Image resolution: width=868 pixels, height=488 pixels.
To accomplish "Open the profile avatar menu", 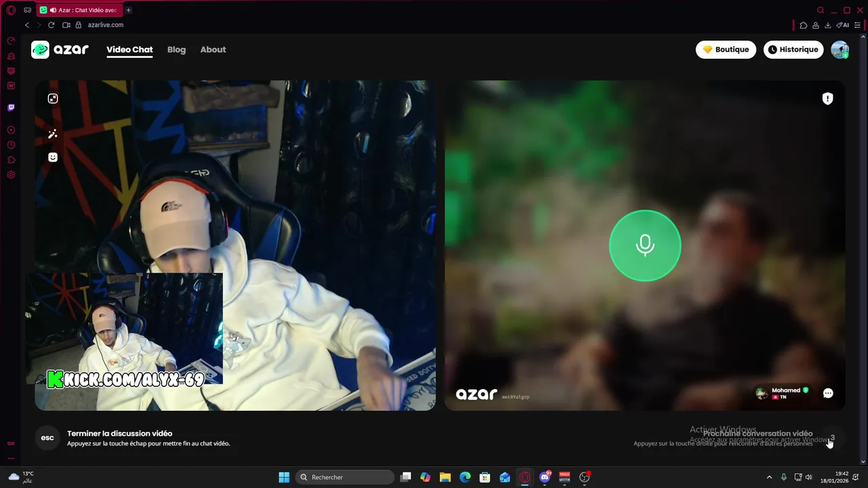I will pyautogui.click(x=840, y=49).
